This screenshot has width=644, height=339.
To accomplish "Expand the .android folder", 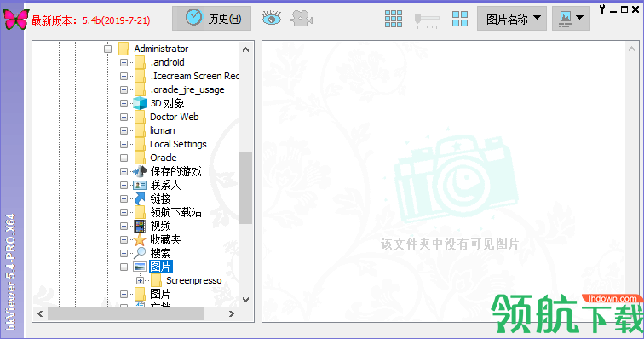I will click(x=124, y=62).
